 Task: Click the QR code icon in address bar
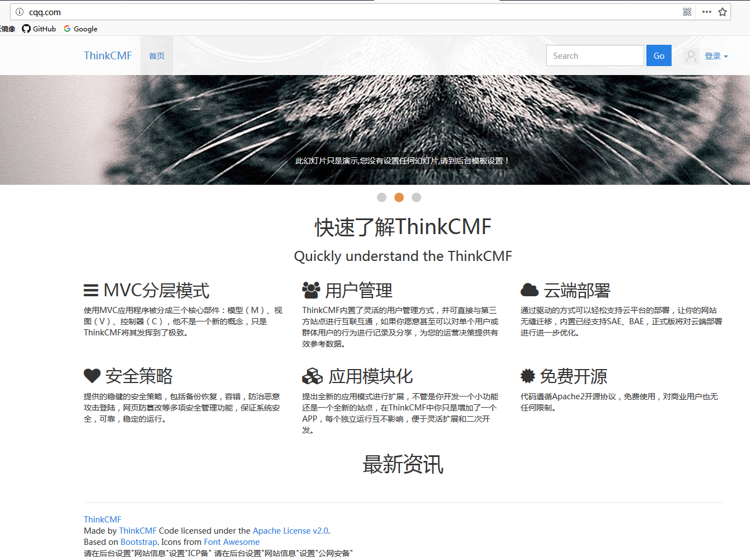pyautogui.click(x=687, y=12)
